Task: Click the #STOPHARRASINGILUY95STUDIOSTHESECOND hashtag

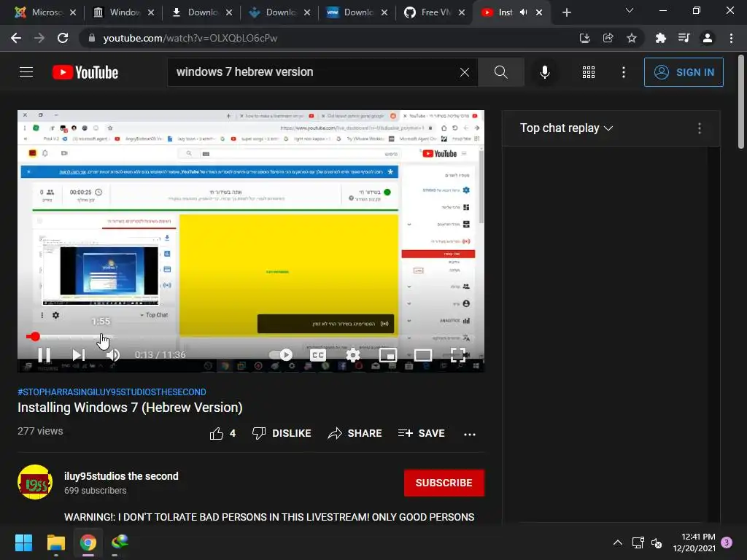Action: [112, 392]
